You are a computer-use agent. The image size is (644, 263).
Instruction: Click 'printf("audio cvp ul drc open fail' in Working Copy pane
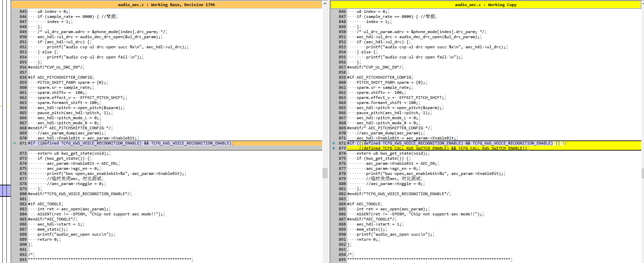413,57
